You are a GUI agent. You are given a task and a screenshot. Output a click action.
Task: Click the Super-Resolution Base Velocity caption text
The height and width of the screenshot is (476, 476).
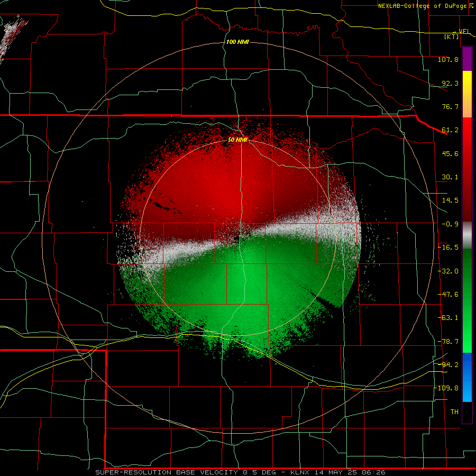tap(240, 472)
